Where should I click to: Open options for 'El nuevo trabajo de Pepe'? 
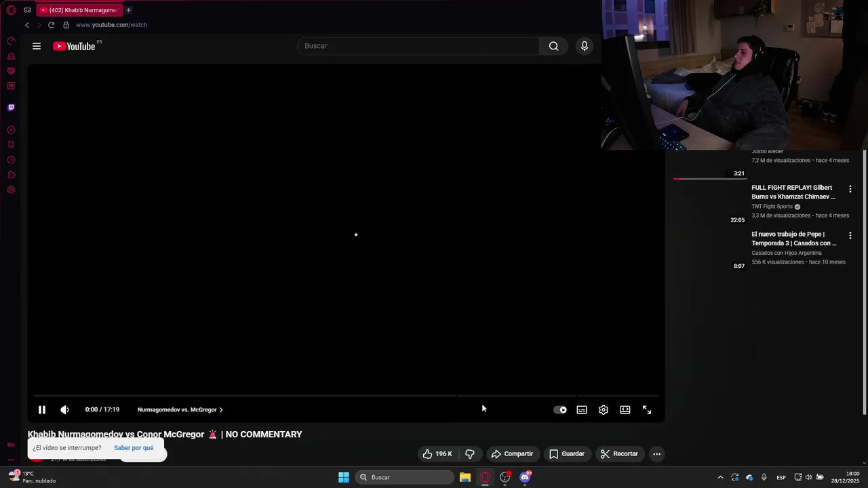click(x=850, y=236)
